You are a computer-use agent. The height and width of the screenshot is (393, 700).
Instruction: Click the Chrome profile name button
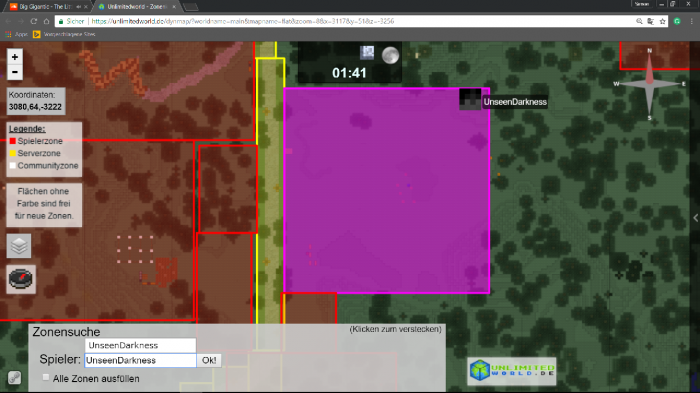coord(642,4)
